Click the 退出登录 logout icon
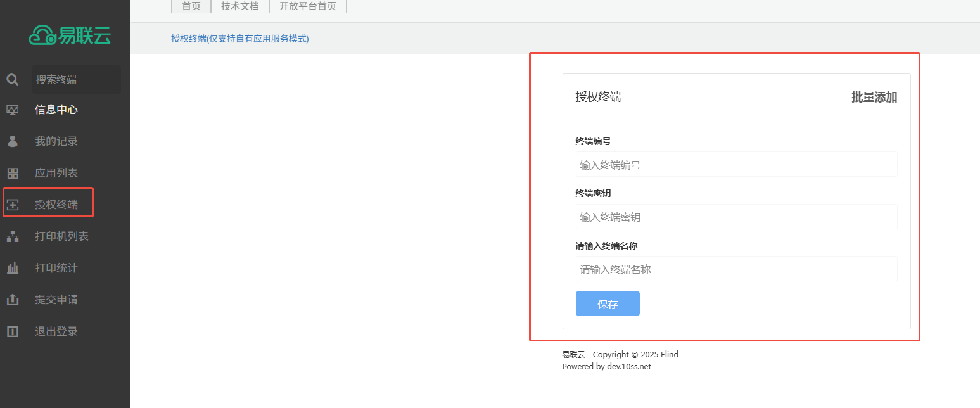Viewport: 980px width, 408px height. click(x=13, y=331)
